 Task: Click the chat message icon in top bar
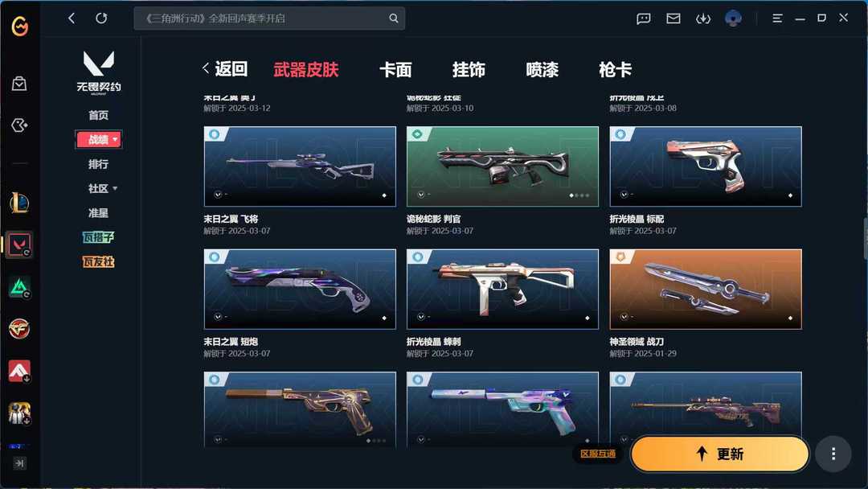[x=643, y=18]
